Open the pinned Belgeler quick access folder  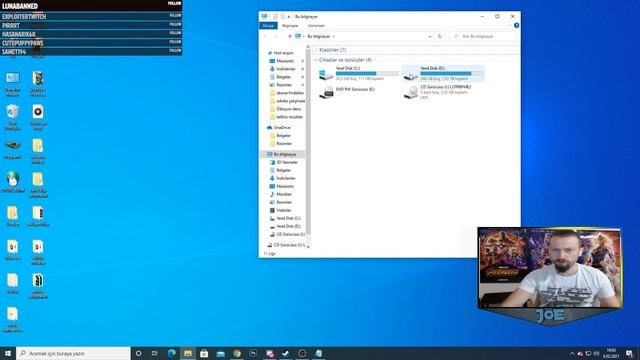pyautogui.click(x=283, y=77)
